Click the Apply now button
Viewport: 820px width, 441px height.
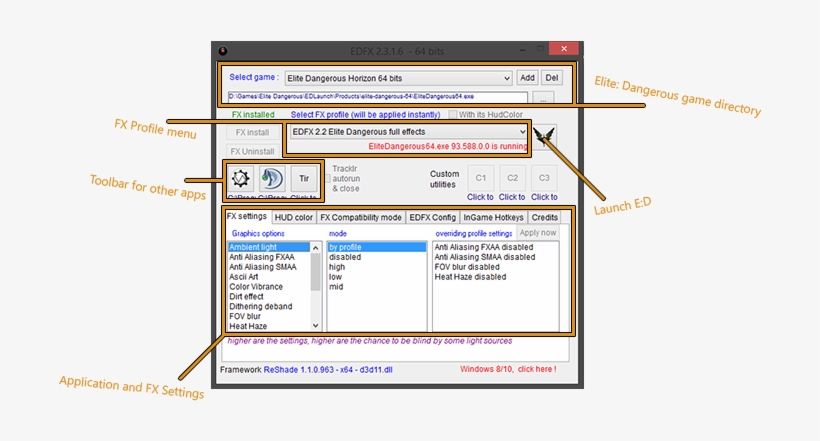[538, 233]
